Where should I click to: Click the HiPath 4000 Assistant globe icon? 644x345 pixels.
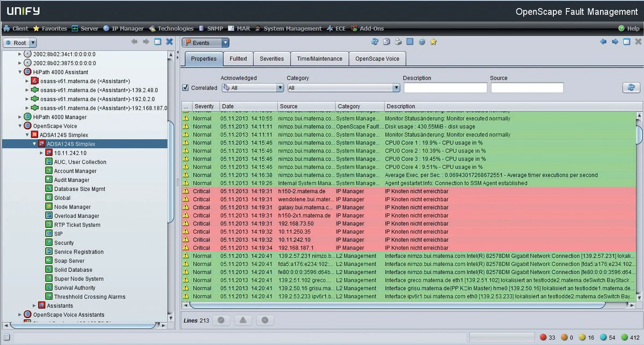point(28,72)
